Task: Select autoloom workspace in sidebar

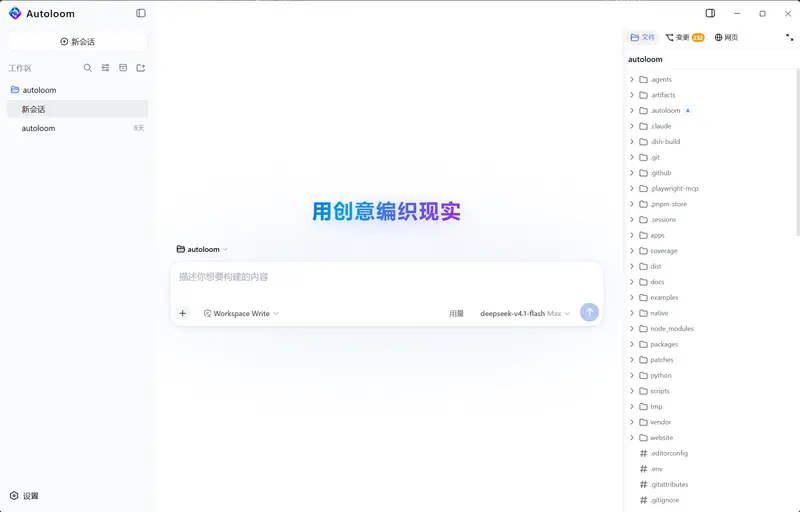Action: click(x=78, y=90)
